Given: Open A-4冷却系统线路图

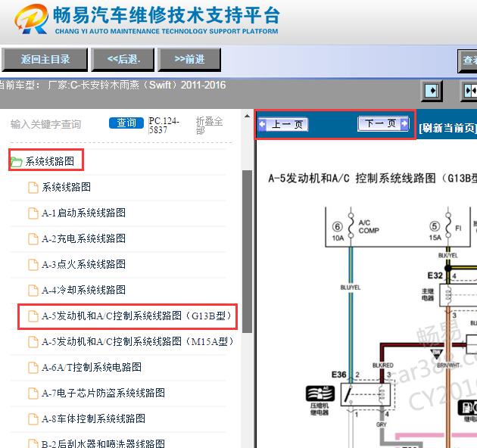Looking at the screenshot, I should (x=83, y=290).
